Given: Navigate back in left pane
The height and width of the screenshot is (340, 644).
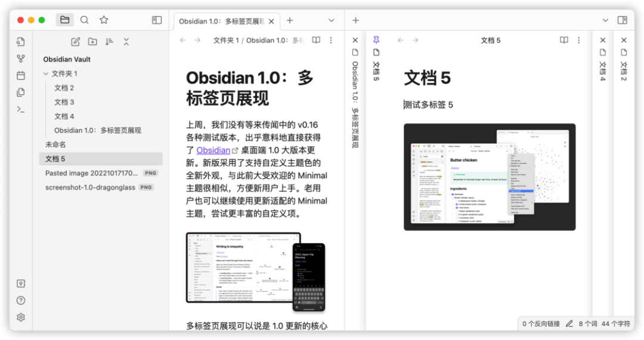Looking at the screenshot, I should coord(183,40).
